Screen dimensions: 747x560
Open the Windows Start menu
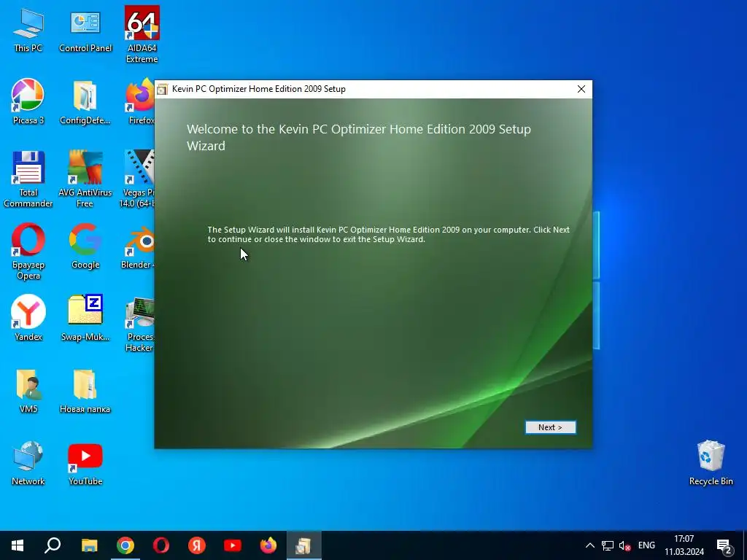coord(18,545)
